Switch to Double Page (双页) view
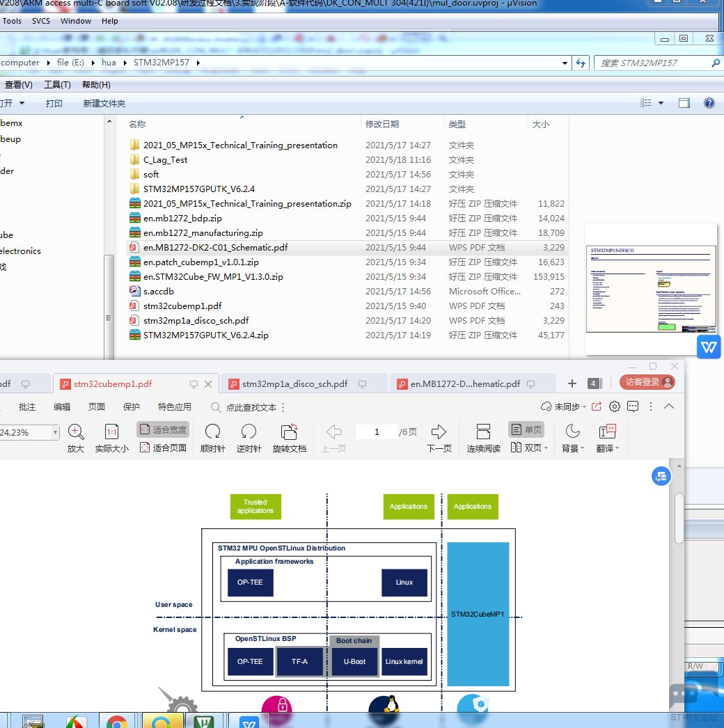724x728 pixels. (529, 448)
